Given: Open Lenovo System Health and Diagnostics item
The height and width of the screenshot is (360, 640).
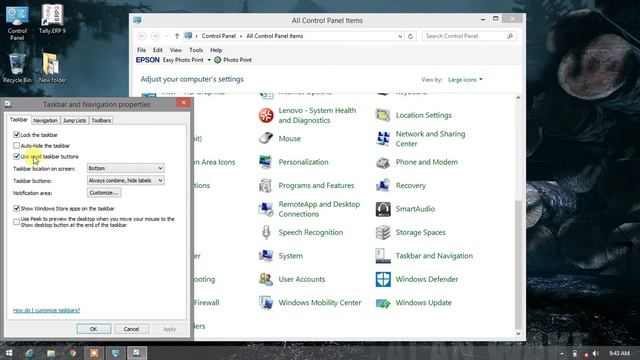Looking at the screenshot, I should (308, 115).
